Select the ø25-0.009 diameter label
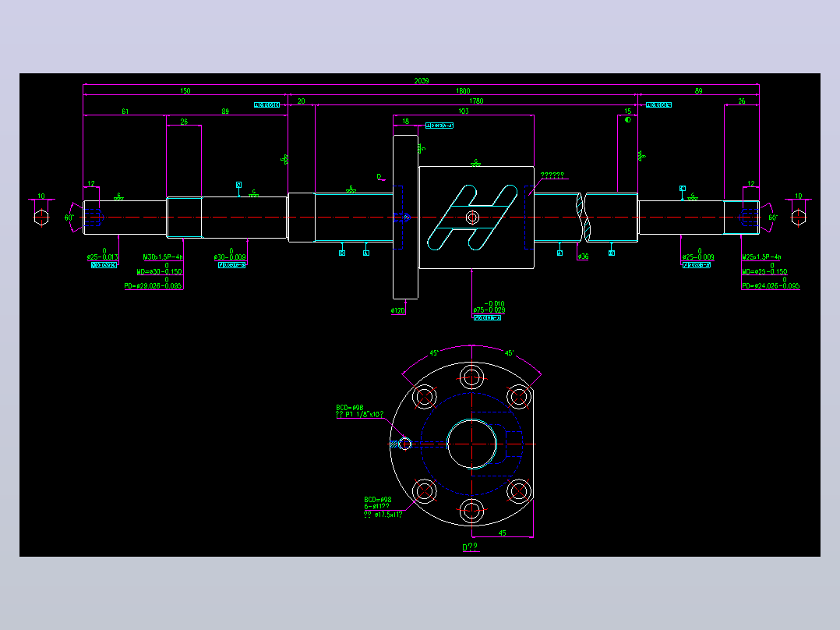Viewport: 840px width, 630px height. click(698, 257)
